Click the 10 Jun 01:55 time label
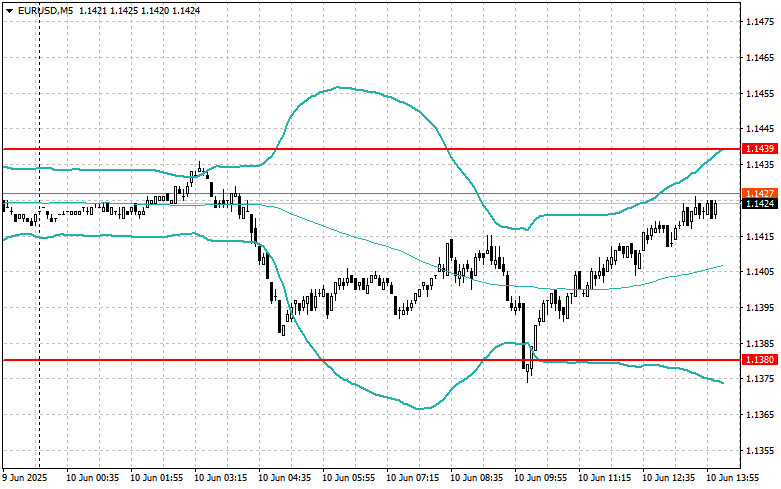 tap(156, 478)
